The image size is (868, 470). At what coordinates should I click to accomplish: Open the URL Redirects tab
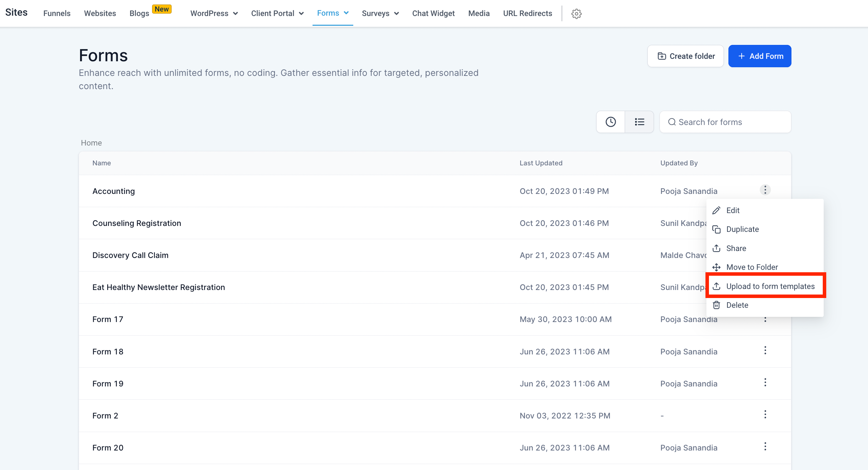(x=528, y=13)
